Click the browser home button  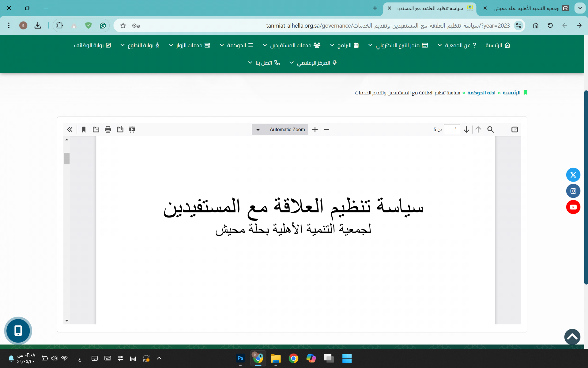tap(536, 25)
